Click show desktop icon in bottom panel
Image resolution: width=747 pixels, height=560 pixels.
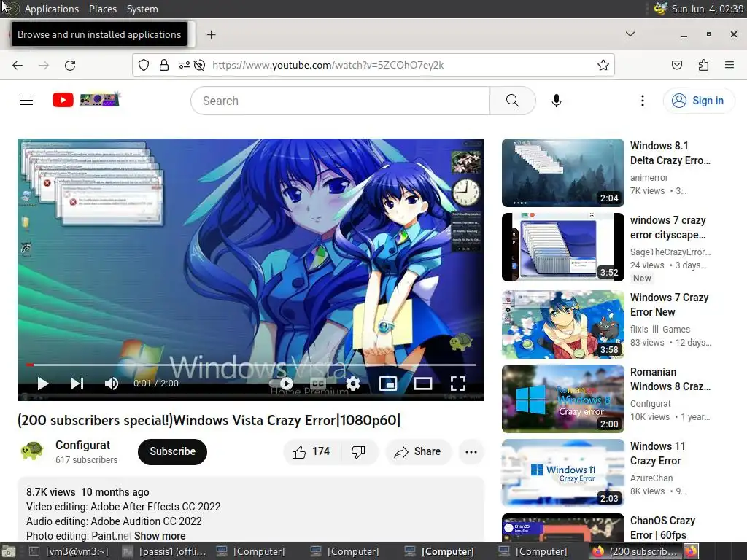pos(9,551)
